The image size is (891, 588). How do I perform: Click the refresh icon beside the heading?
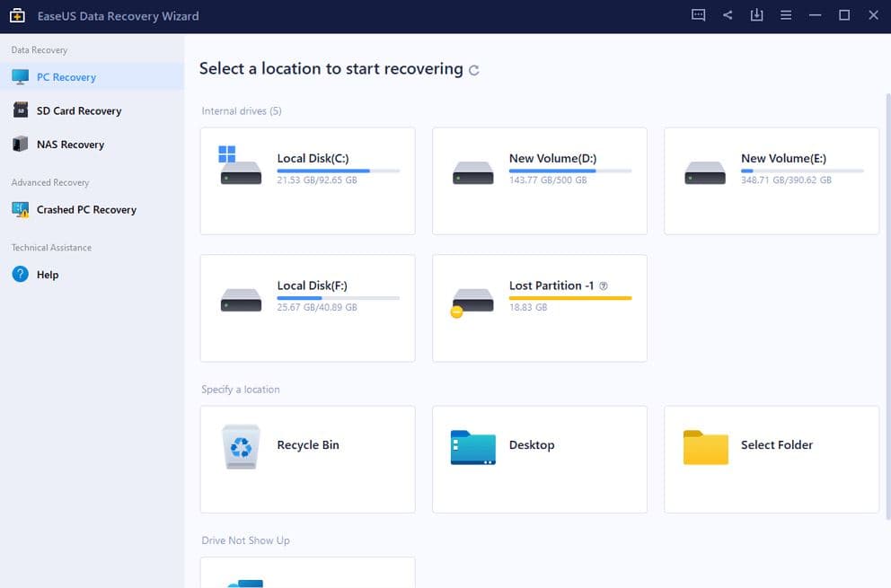click(474, 70)
